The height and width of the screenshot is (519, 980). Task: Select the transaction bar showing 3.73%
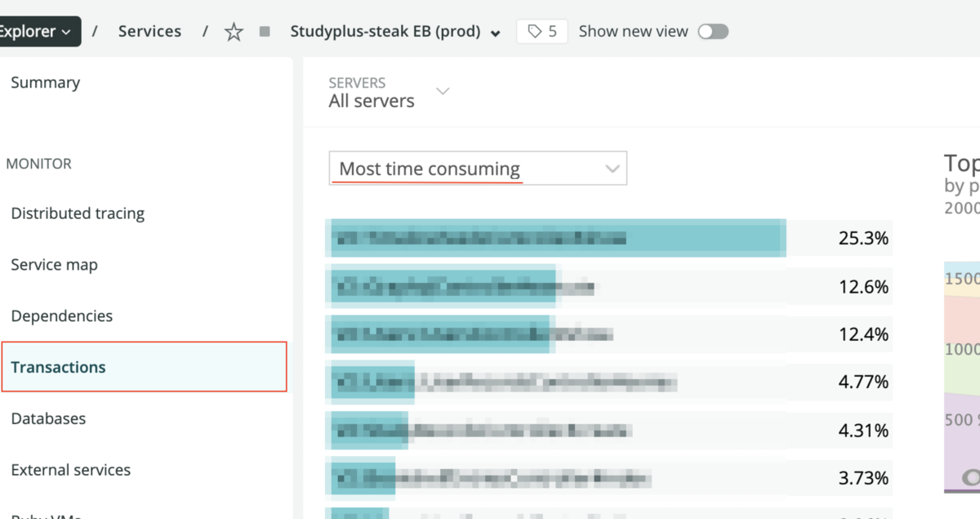tap(609, 477)
